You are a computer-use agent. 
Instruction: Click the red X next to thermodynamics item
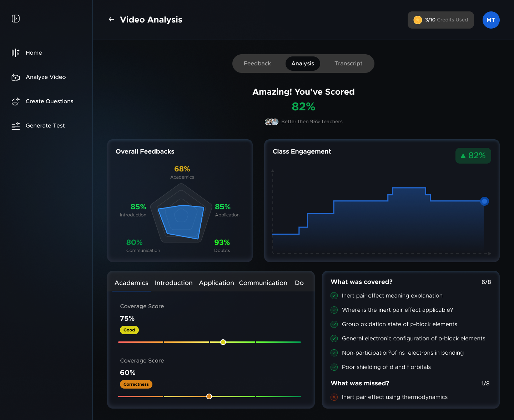click(334, 397)
